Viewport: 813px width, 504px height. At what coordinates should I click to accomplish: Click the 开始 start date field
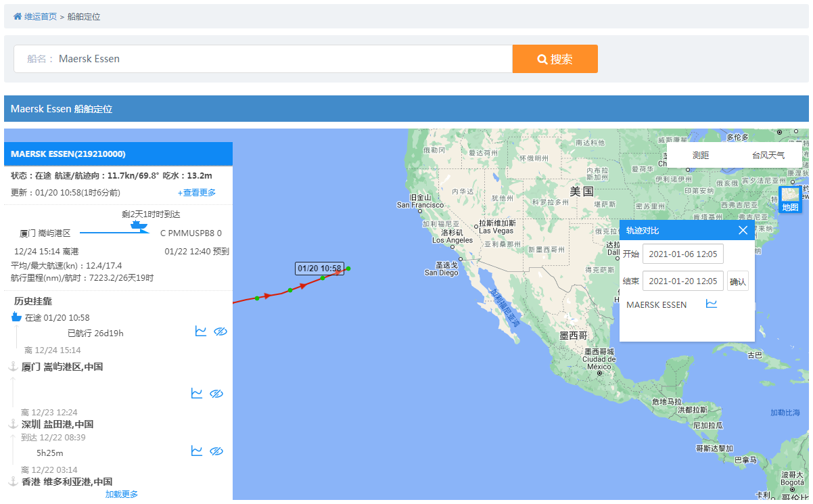pos(683,254)
